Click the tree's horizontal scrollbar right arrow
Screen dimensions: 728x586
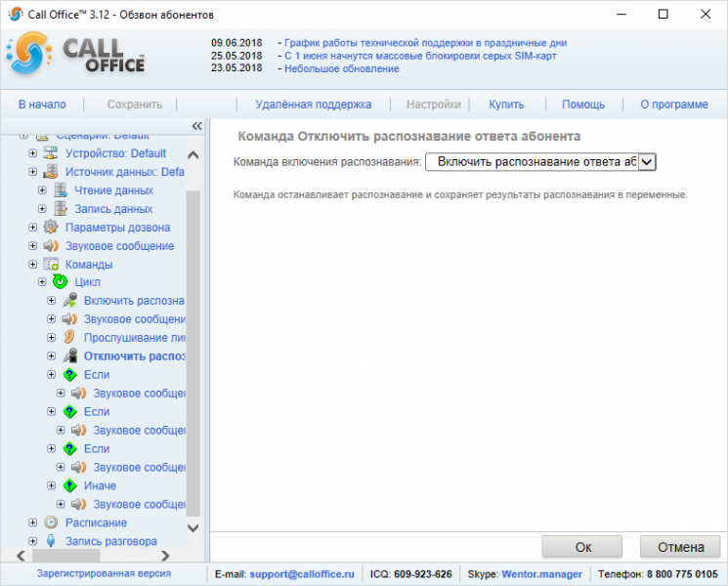click(x=165, y=556)
